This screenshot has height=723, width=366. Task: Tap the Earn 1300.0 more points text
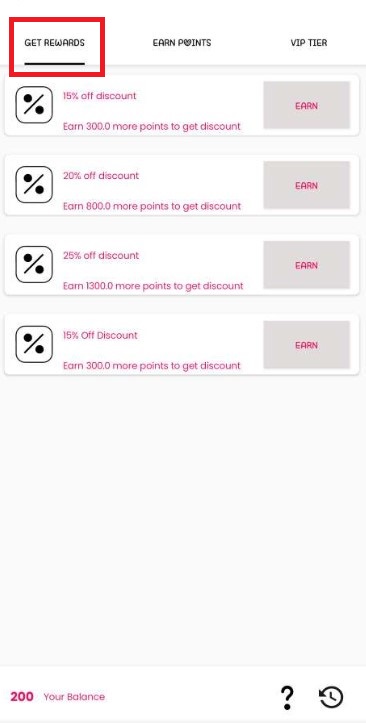click(153, 286)
